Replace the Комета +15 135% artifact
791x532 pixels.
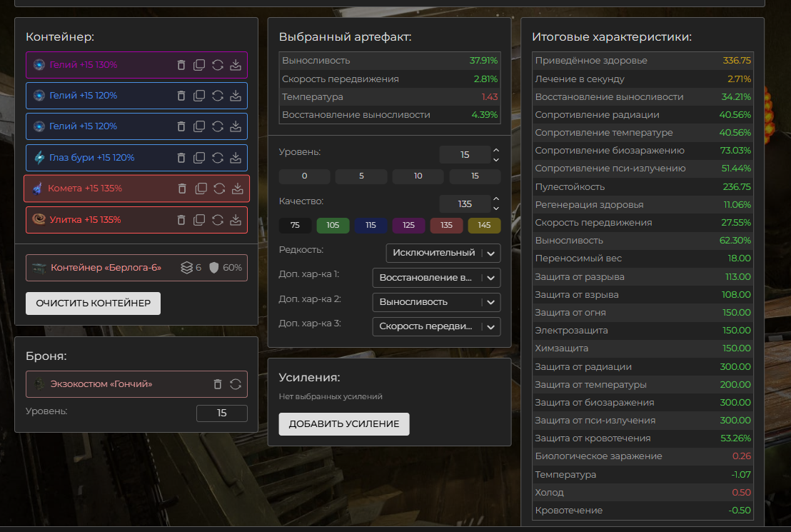coord(219,189)
